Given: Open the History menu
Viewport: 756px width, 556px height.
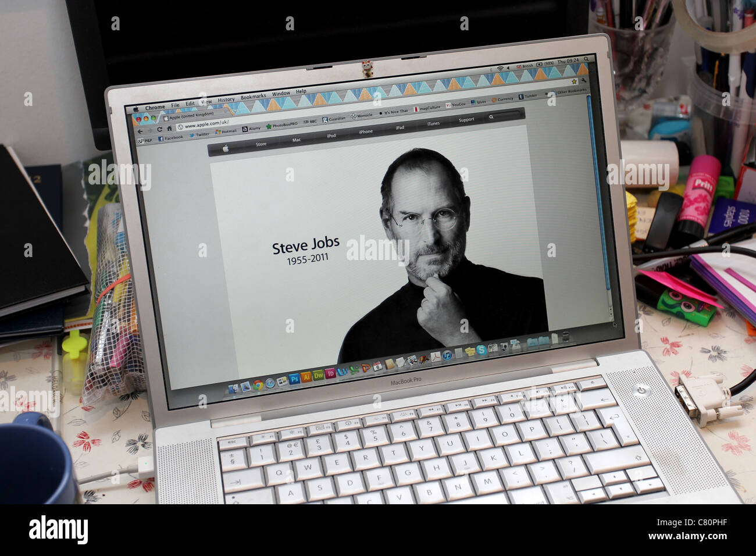Looking at the screenshot, I should click(x=226, y=100).
